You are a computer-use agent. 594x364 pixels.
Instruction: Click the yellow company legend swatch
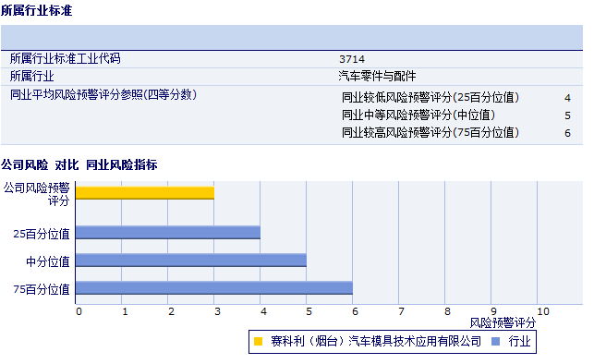tap(258, 341)
